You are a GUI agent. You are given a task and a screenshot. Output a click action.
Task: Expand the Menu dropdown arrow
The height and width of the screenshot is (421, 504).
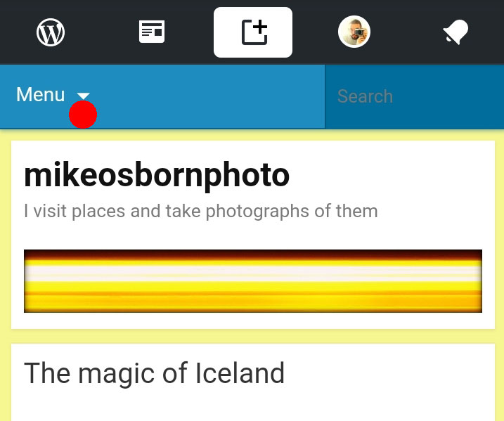(x=84, y=96)
